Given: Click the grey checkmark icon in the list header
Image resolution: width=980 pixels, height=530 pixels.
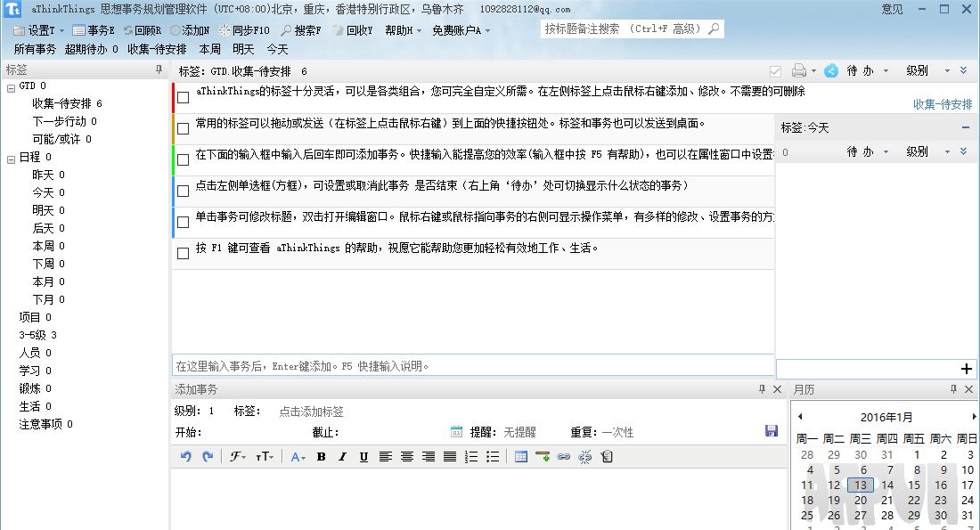Looking at the screenshot, I should click(776, 71).
